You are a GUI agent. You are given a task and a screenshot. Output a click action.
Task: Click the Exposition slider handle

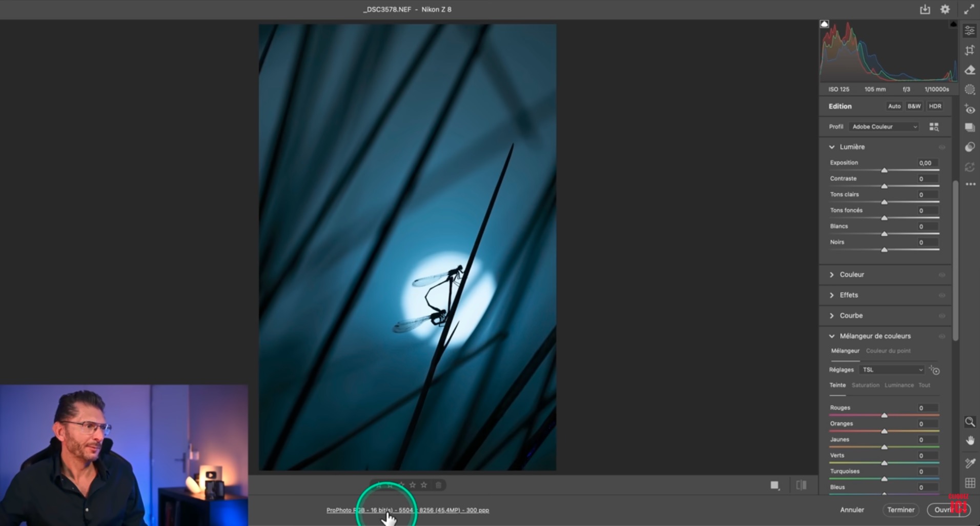point(884,170)
